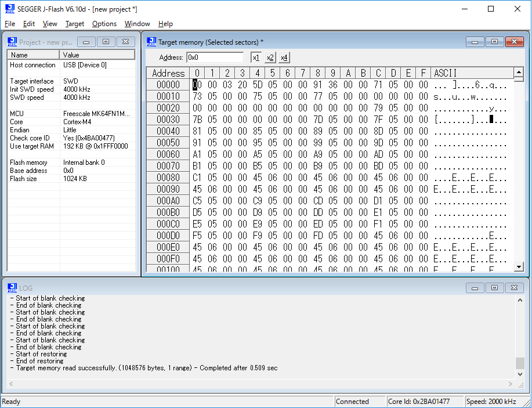This screenshot has width=532, height=408.
Task: Open the File menu
Action: pyautogui.click(x=10, y=24)
